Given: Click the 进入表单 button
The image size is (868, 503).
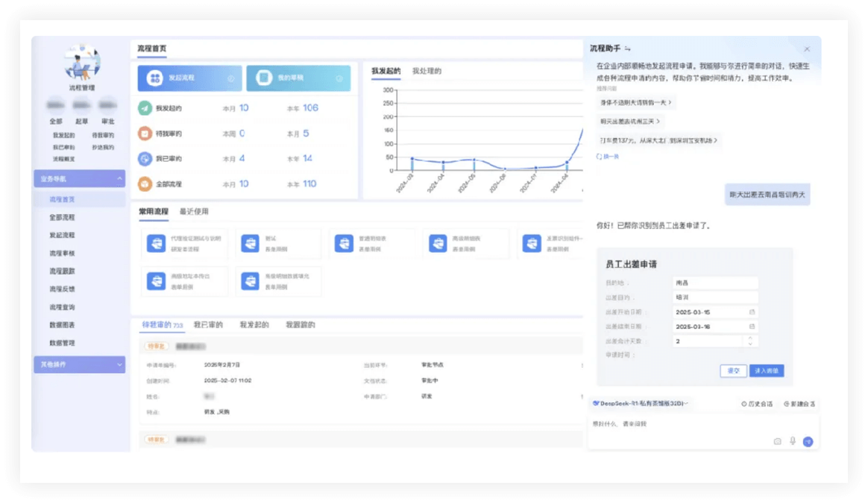Looking at the screenshot, I should 766,371.
